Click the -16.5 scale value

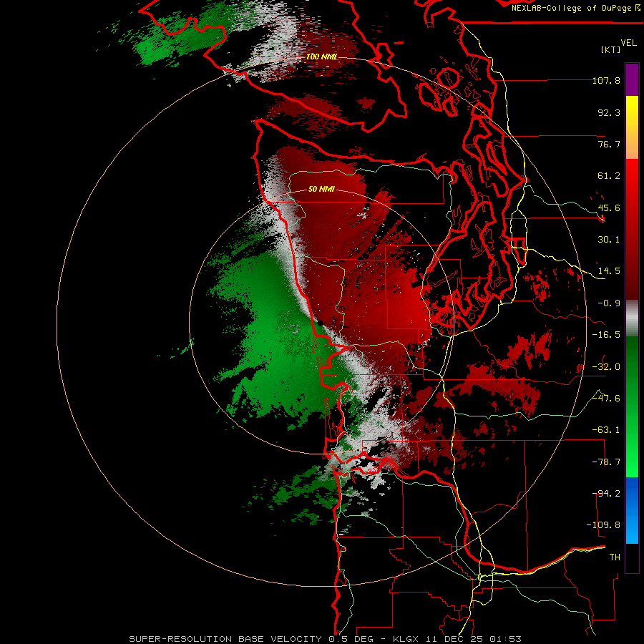click(606, 335)
